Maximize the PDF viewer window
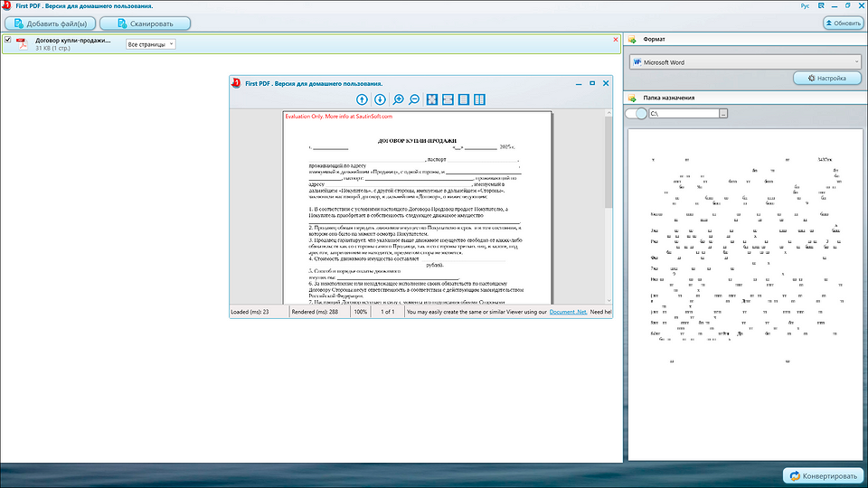This screenshot has width=868, height=488. click(592, 83)
